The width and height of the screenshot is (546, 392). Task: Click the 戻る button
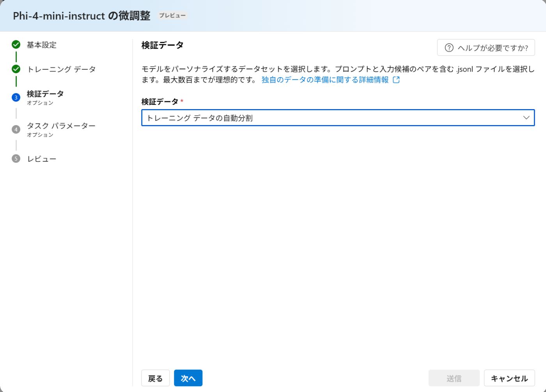[155, 378]
